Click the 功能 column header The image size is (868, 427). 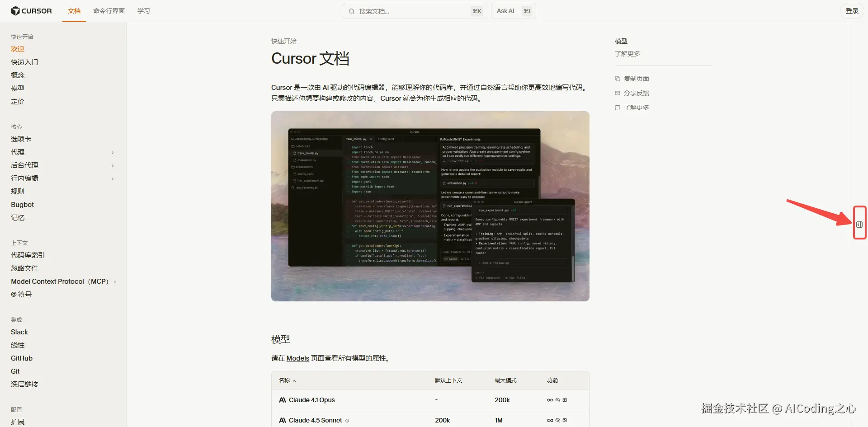click(x=552, y=380)
